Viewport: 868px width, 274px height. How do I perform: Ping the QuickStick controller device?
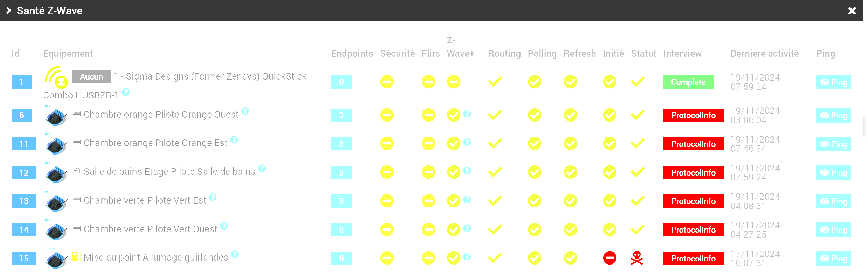(834, 82)
